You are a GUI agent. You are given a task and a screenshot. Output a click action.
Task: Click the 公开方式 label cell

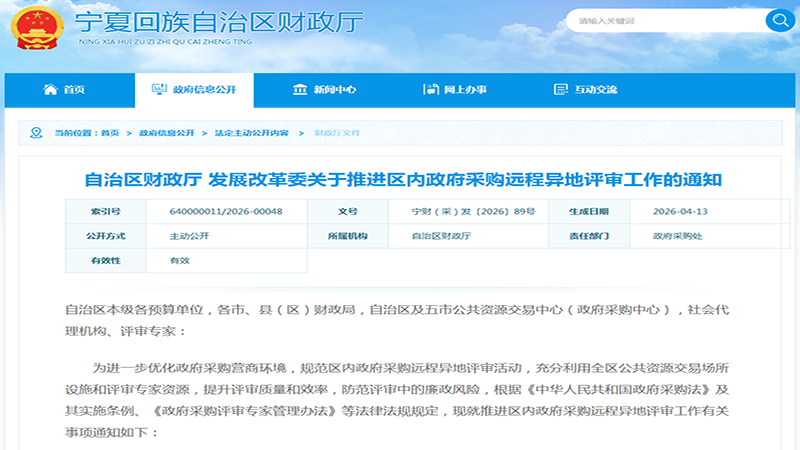pyautogui.click(x=106, y=236)
